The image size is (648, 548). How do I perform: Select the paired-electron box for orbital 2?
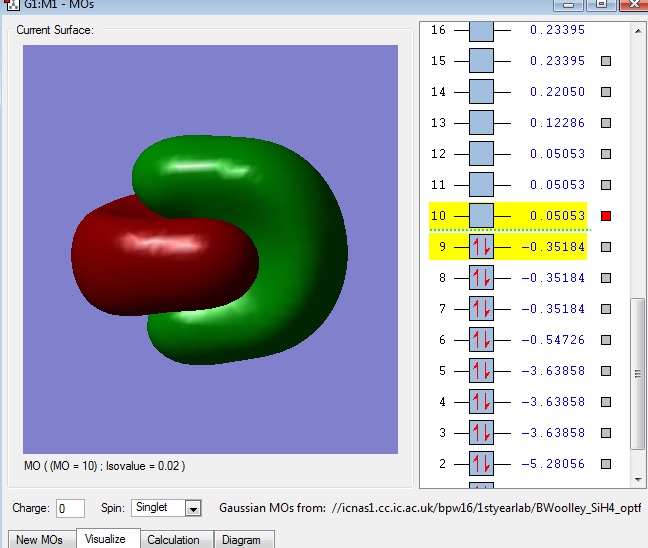point(481,464)
